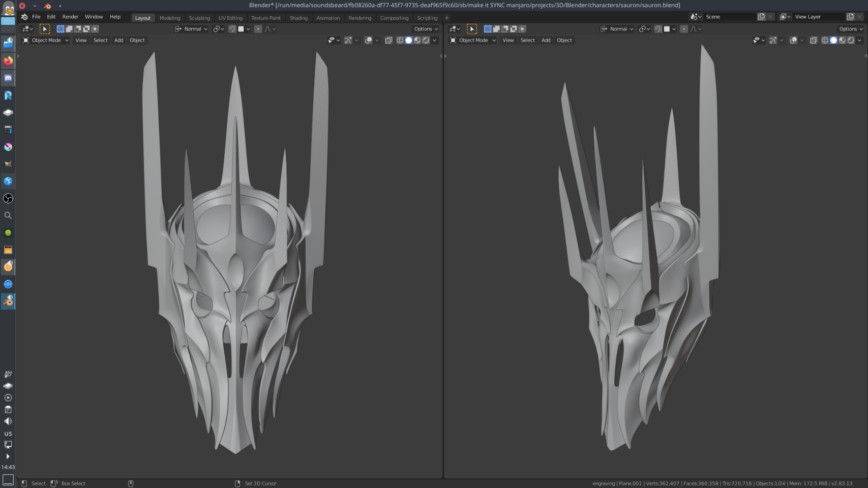Open right viewport Object Mode dropdown
868x488 pixels.
click(x=472, y=40)
